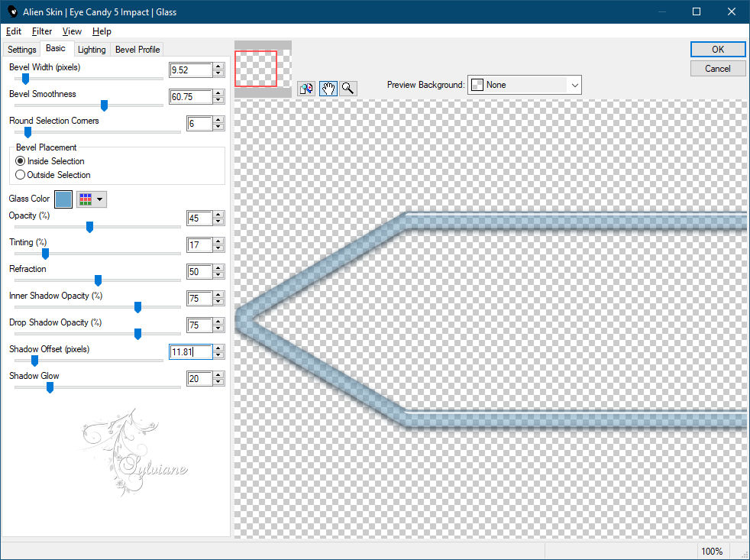Switch to the Bevel Profile tab
750x560 pixels.
[x=137, y=50]
